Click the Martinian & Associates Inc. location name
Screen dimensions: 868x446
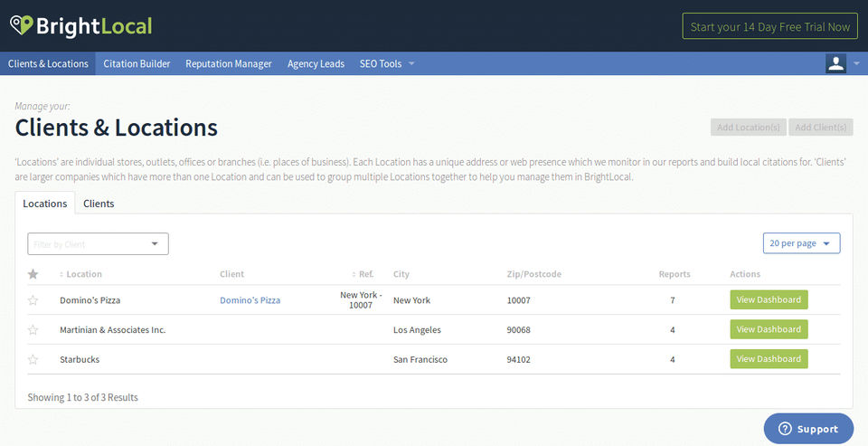coord(113,329)
